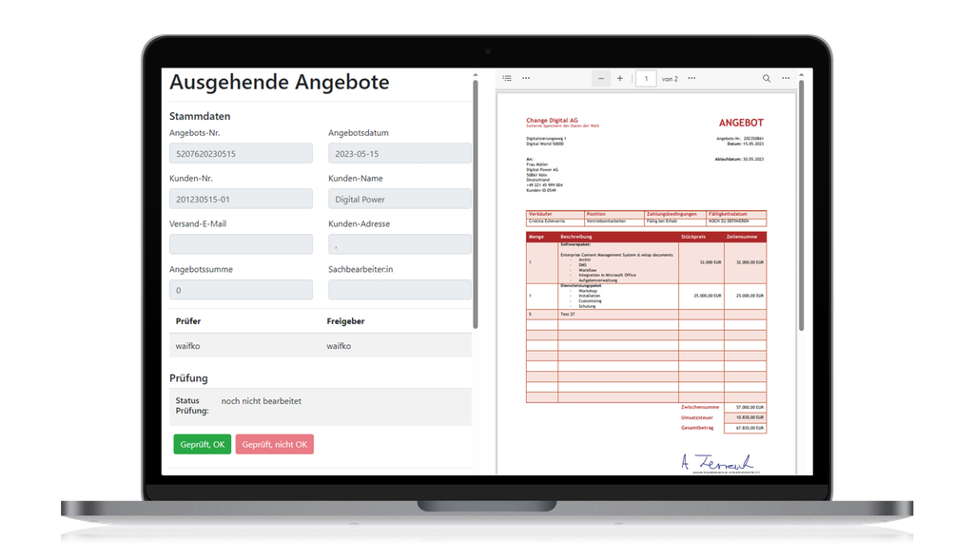Focus the Angebots-Nr. field
Viewport: 974px width, 560px height.
point(241,153)
